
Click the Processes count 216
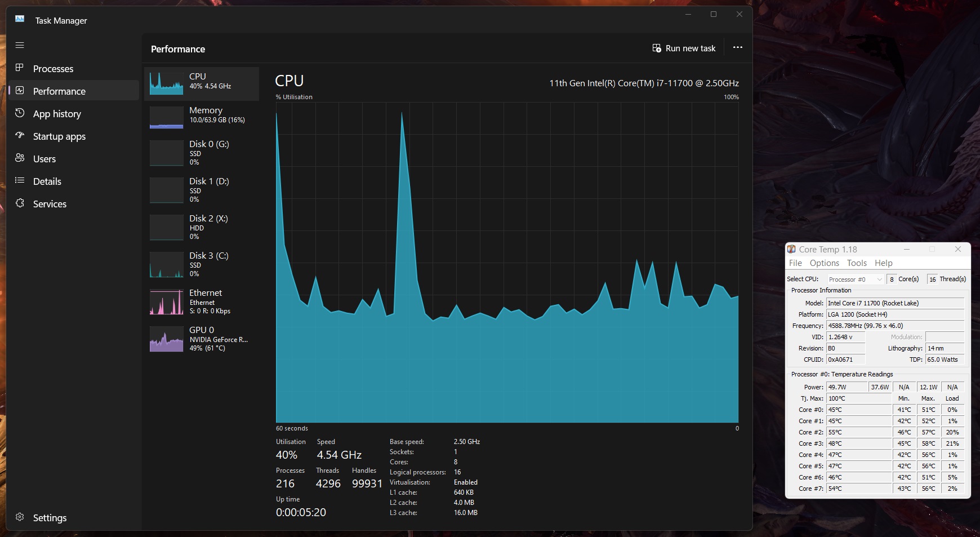pyautogui.click(x=285, y=483)
